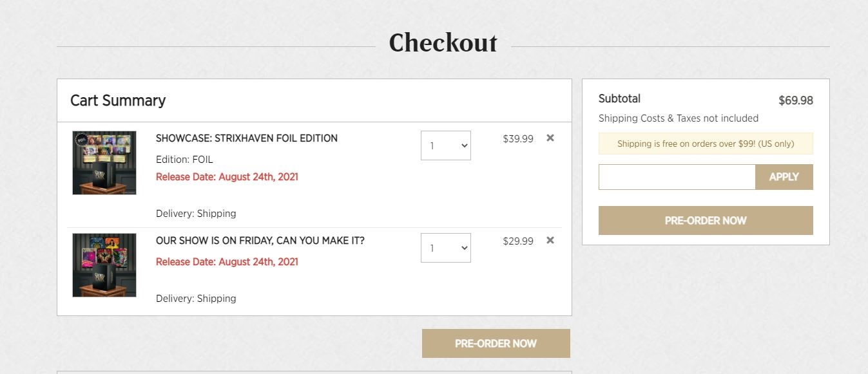Click the $69.98 subtotal amount
The width and height of the screenshot is (868, 374).
tap(796, 100)
